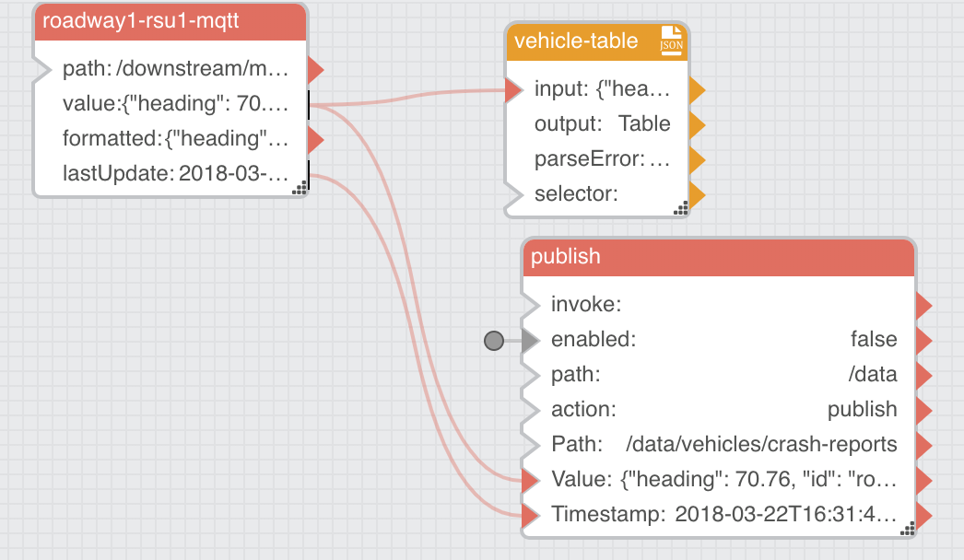Click the invoke row output arrow on publish
964x560 pixels.
(x=924, y=305)
